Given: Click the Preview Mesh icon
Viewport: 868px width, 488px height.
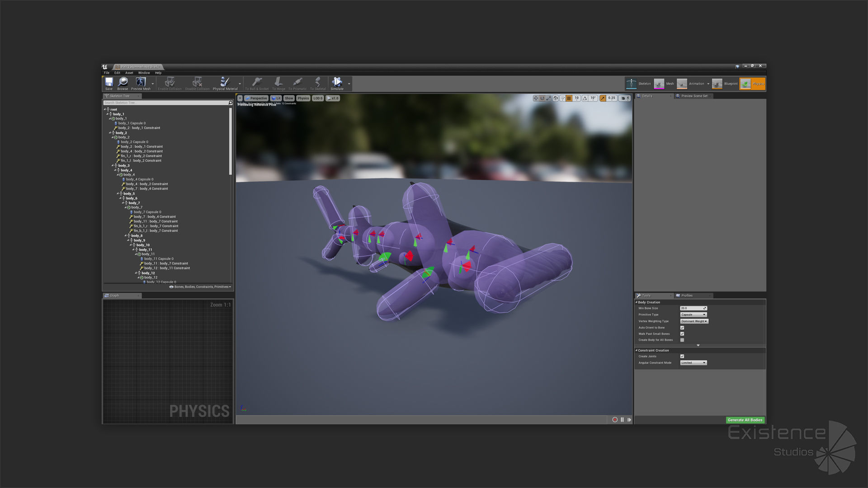Looking at the screenshot, I should 141,83.
